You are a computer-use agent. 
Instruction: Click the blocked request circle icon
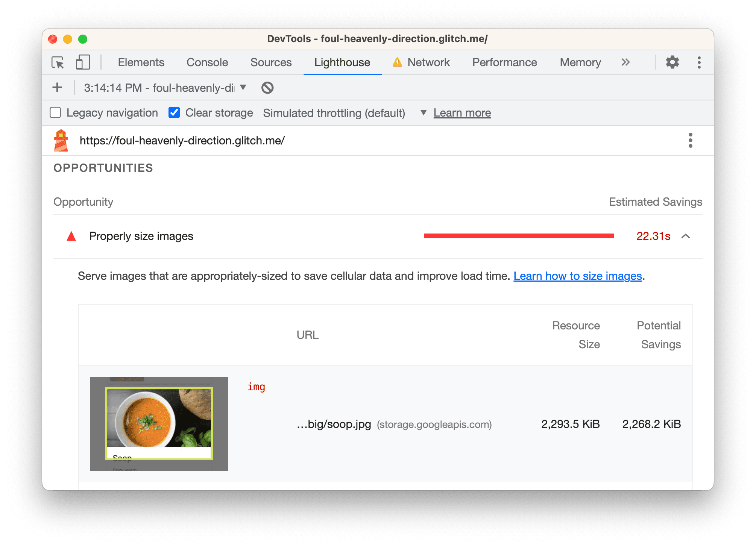[266, 88]
